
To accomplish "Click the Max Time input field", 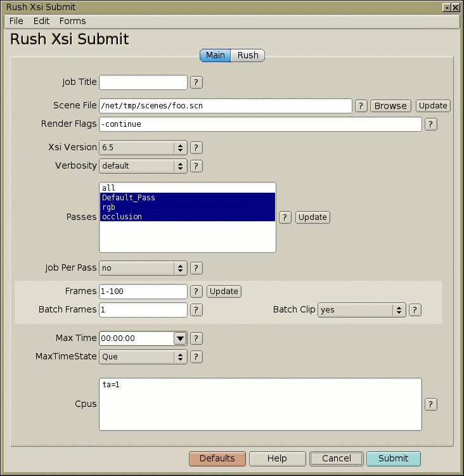I will pos(137,338).
